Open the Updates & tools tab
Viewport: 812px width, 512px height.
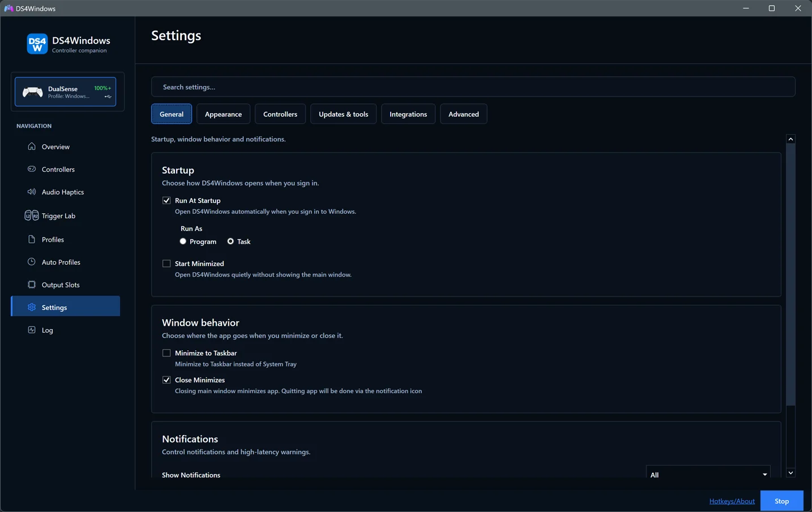[x=343, y=114]
